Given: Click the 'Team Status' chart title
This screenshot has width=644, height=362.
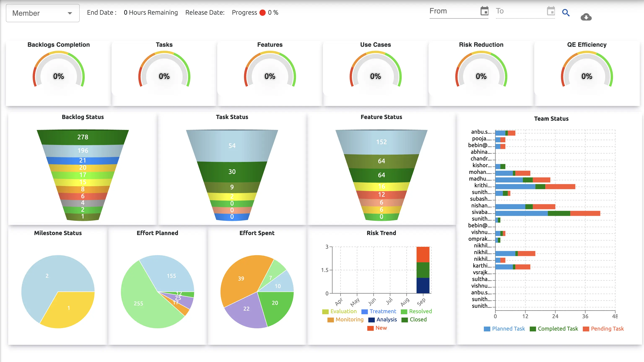Looking at the screenshot, I should coord(551,119).
